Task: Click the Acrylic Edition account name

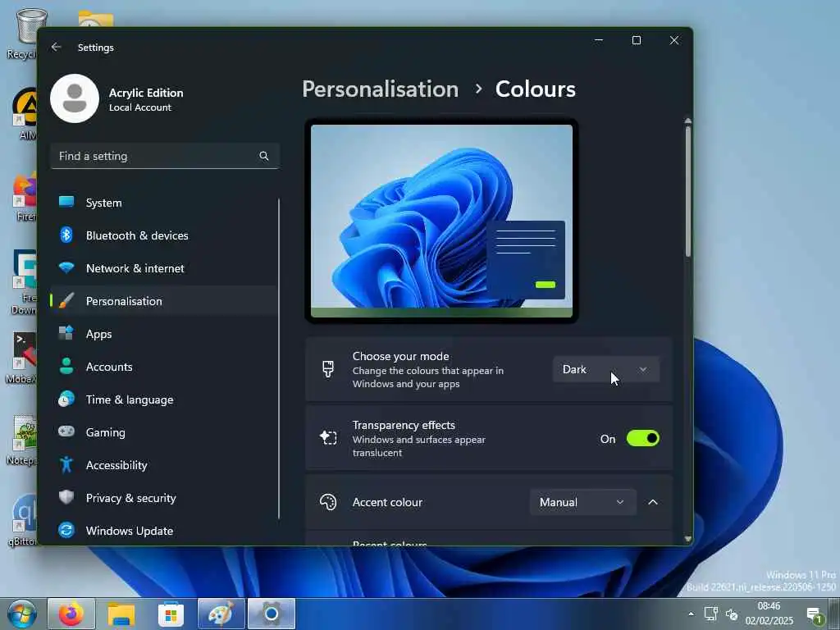Action: (146, 93)
